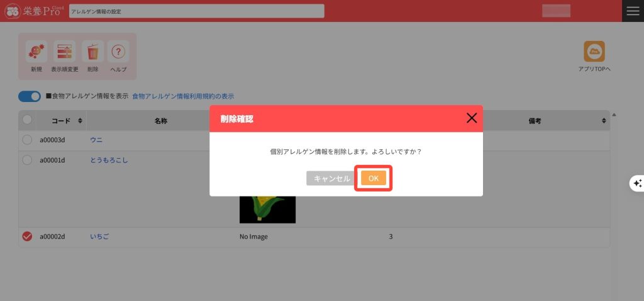Screen dimensions: 644x301
Task: Open the 表示順変更 display order icon
Action: coord(64,52)
